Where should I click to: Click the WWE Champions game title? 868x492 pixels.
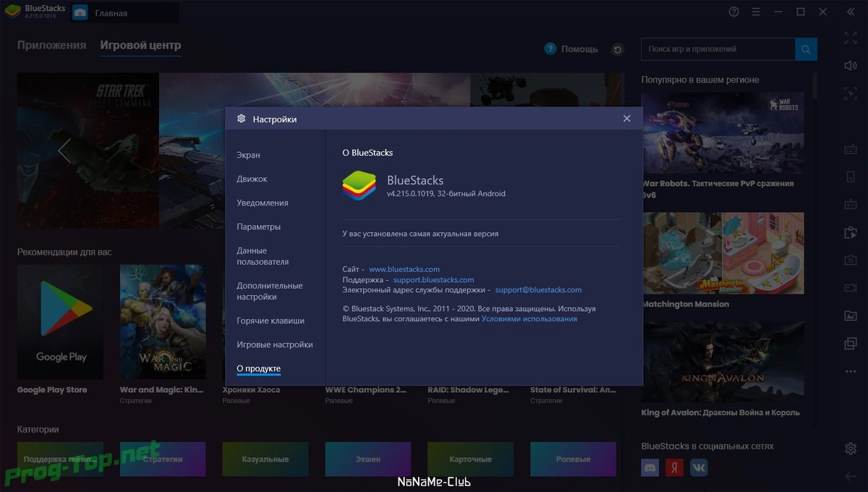(x=365, y=390)
